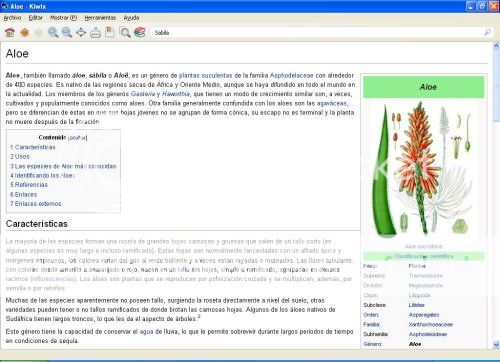Click the orange back arrow icon
This screenshot has height=362, width=500.
point(25,32)
